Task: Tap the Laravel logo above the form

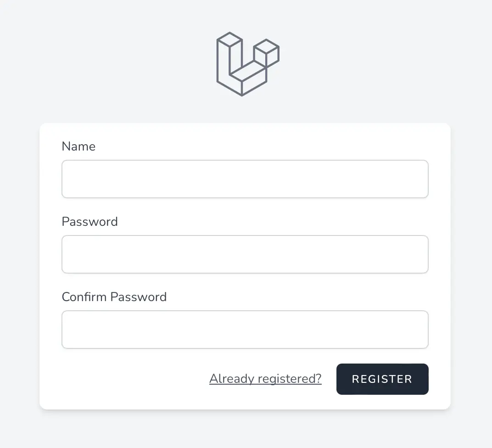Action: 247,64
